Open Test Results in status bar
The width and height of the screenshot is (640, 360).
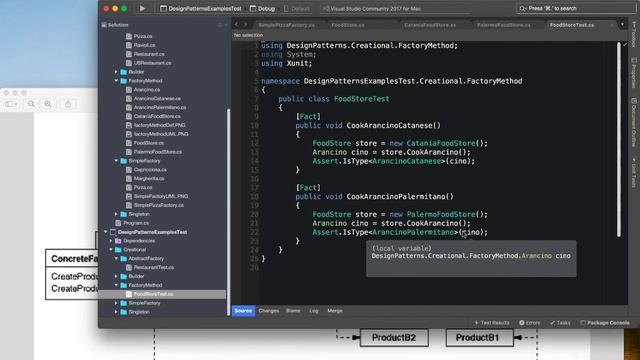tap(492, 322)
